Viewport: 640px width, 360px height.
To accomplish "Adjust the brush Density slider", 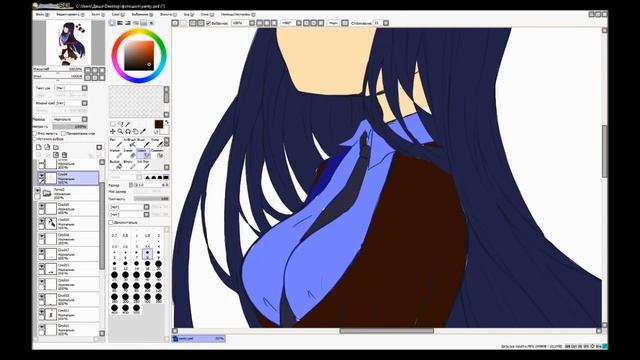I will pyautogui.click(x=151, y=199).
